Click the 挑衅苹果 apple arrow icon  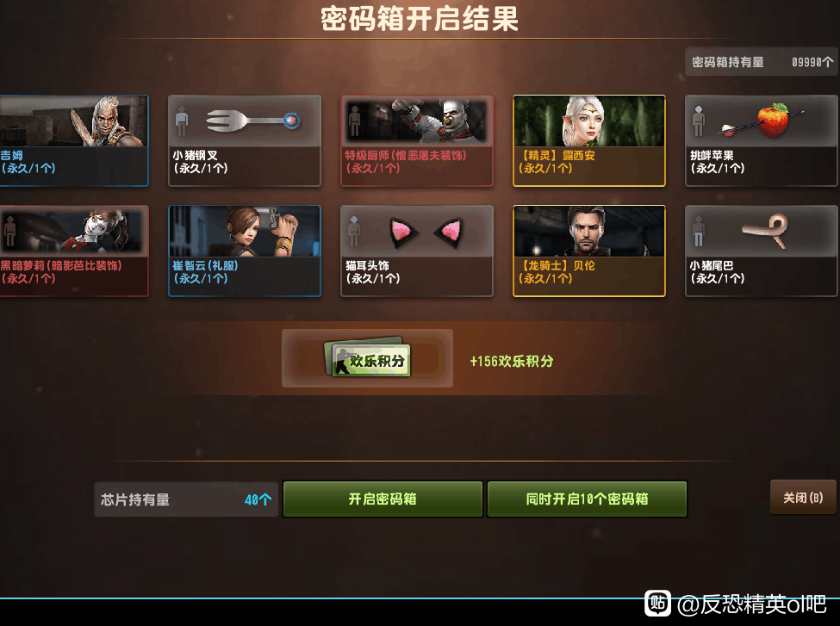(761, 121)
